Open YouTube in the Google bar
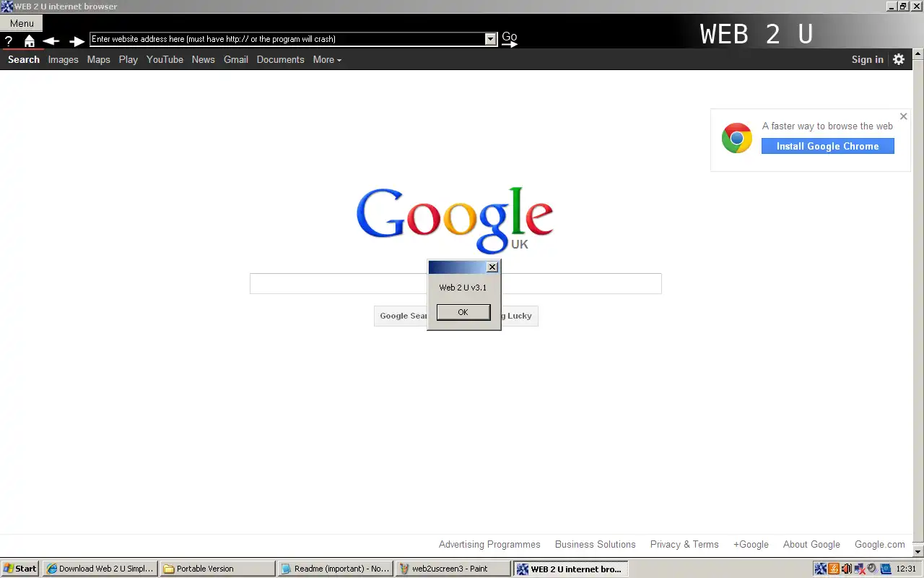 [x=165, y=60]
